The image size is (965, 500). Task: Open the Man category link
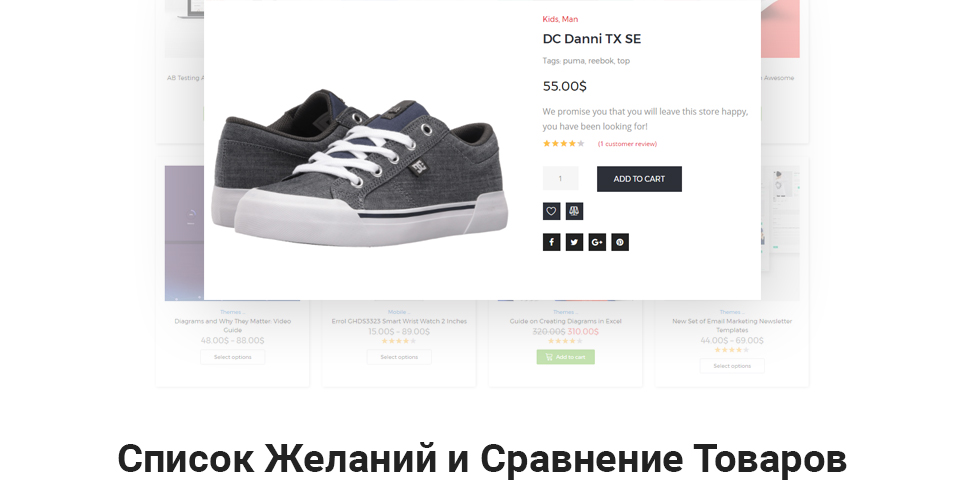click(570, 19)
